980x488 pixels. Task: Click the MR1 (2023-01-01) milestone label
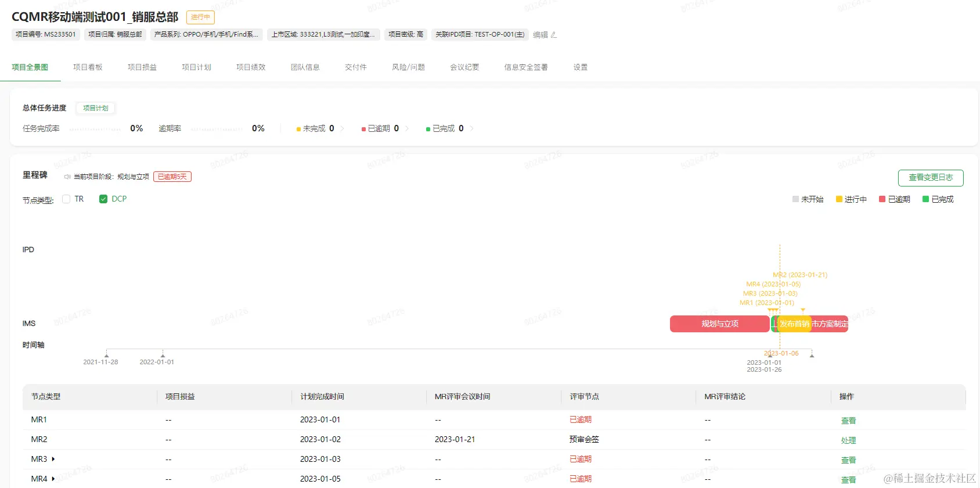pyautogui.click(x=767, y=303)
